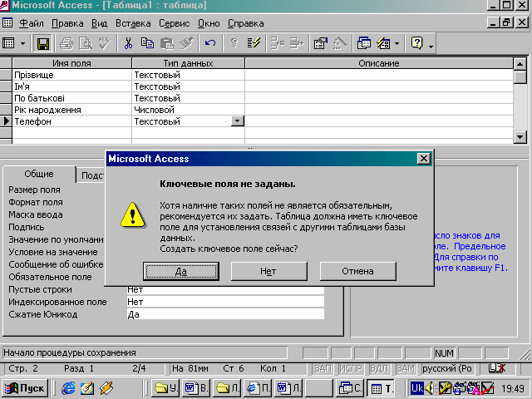Close the Microsoft Access warning dialog
This screenshot has height=399, width=532.
point(423,159)
